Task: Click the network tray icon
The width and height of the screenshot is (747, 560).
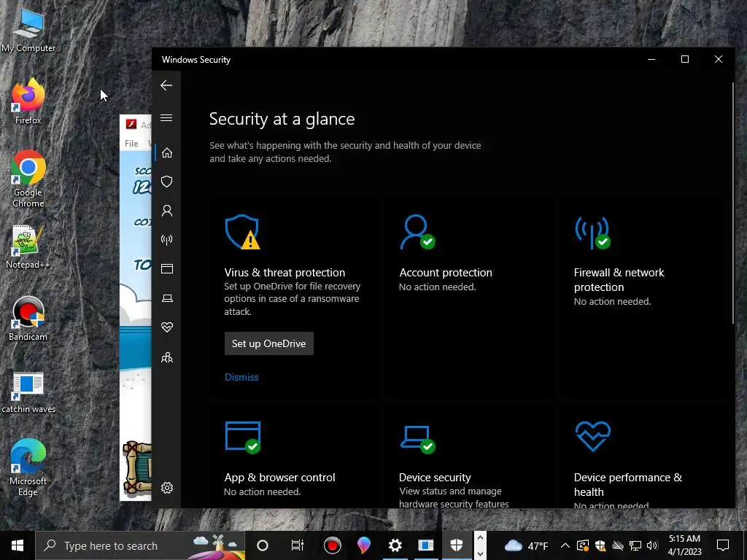Action: click(635, 545)
